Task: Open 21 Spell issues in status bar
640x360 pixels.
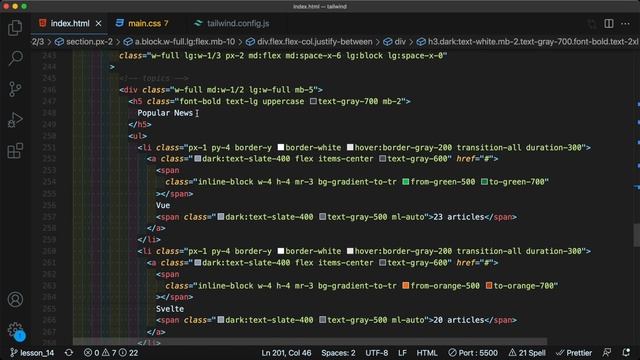Action: click(527, 353)
